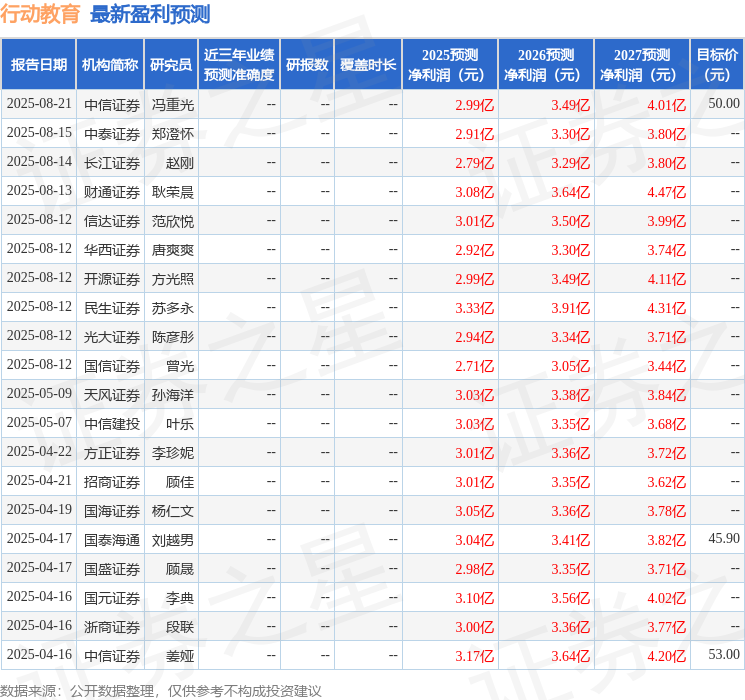This screenshot has width=745, height=700.
Task: Click the 3.17亿 profit value
Action: (475, 656)
